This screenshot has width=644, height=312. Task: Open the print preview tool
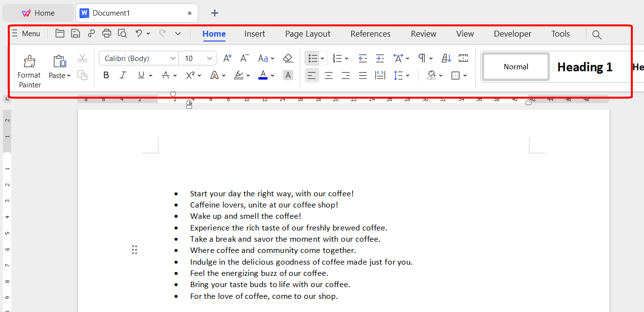(x=122, y=33)
